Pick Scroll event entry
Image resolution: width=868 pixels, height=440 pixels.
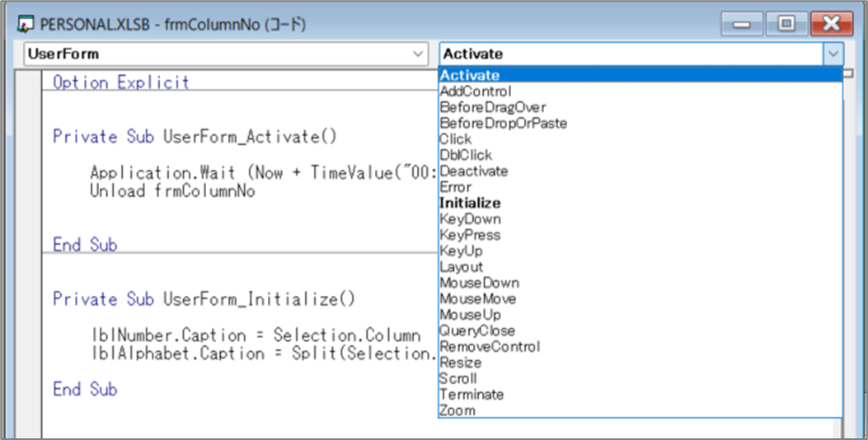[x=640, y=378]
